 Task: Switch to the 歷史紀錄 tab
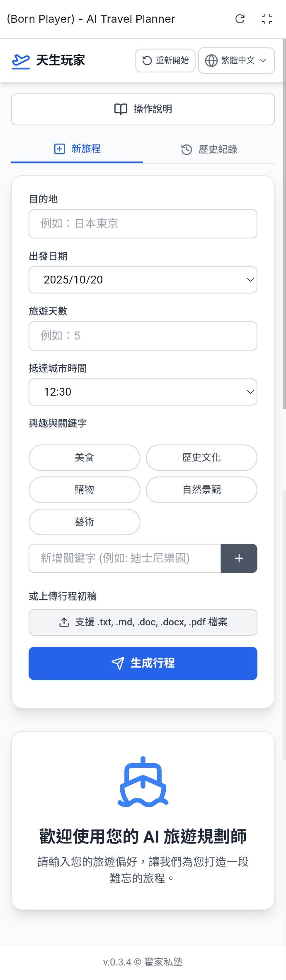[x=209, y=149]
